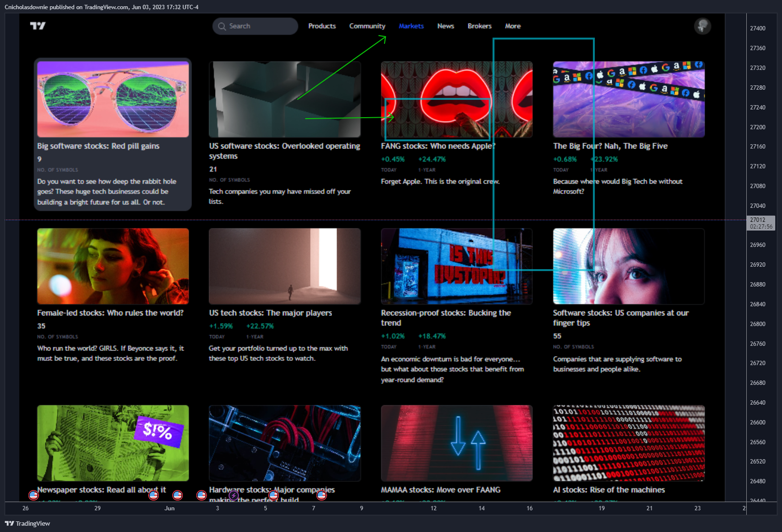This screenshot has width=782, height=532.
Task: Open the AI stocks binary code thumbnail
Action: click(629, 443)
